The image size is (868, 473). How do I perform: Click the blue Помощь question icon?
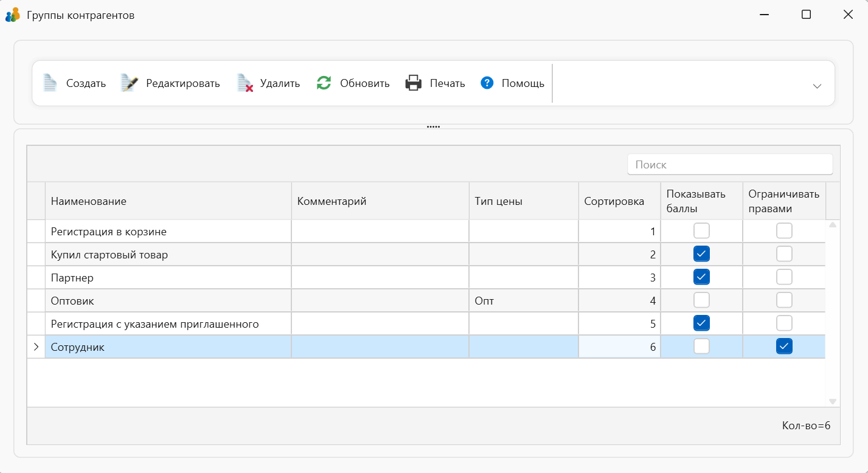487,83
